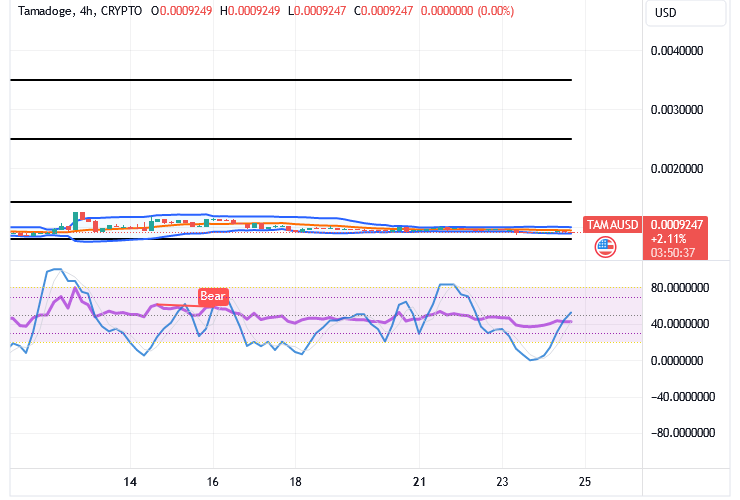
Task: Click the 0.0040000 price axis label
Action: tap(677, 51)
